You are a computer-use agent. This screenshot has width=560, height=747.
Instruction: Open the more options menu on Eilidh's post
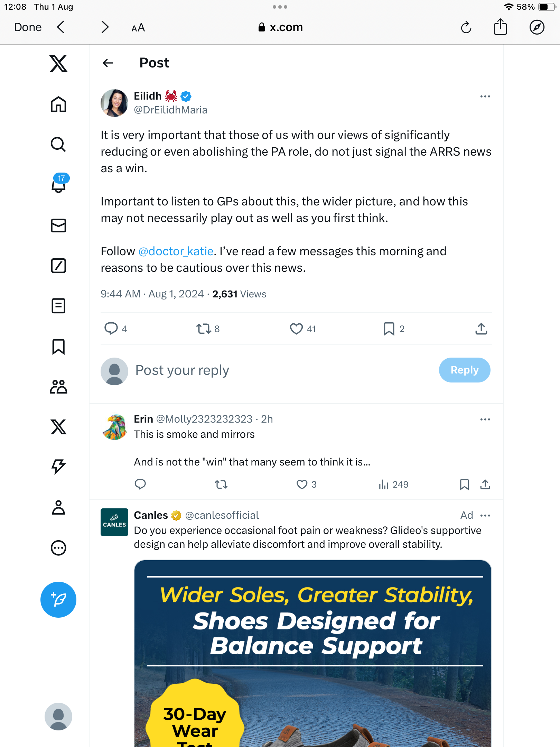coord(485,96)
